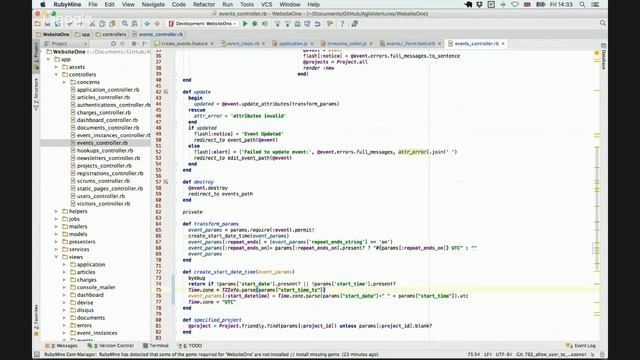This screenshot has width=640, height=360.
Task: Click Scroll from Source icon in Project panel
Action: click(113, 43)
